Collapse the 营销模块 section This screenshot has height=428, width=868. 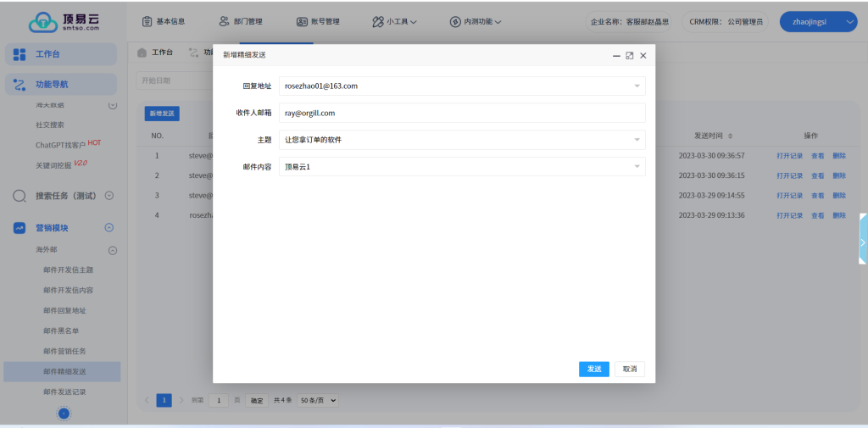pyautogui.click(x=108, y=228)
